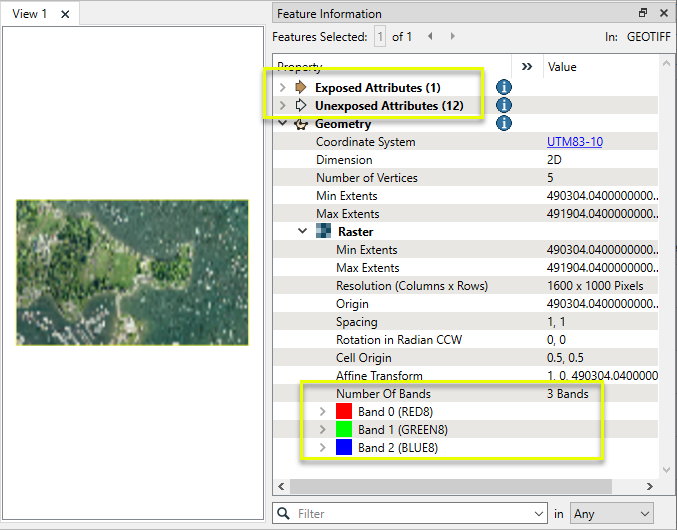Click the info icon beside Exposed Attributes
Screen dimensions: 677x530
[x=504, y=87]
